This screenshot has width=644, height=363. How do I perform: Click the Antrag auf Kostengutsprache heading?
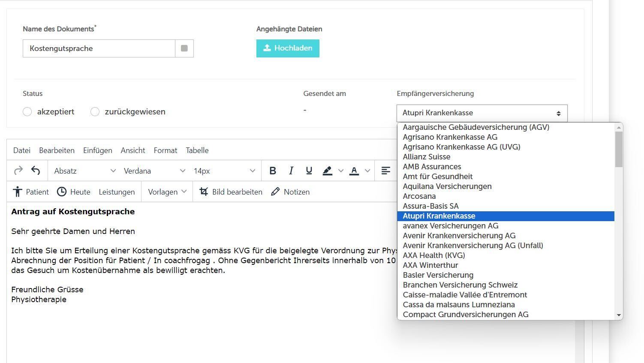(73, 212)
